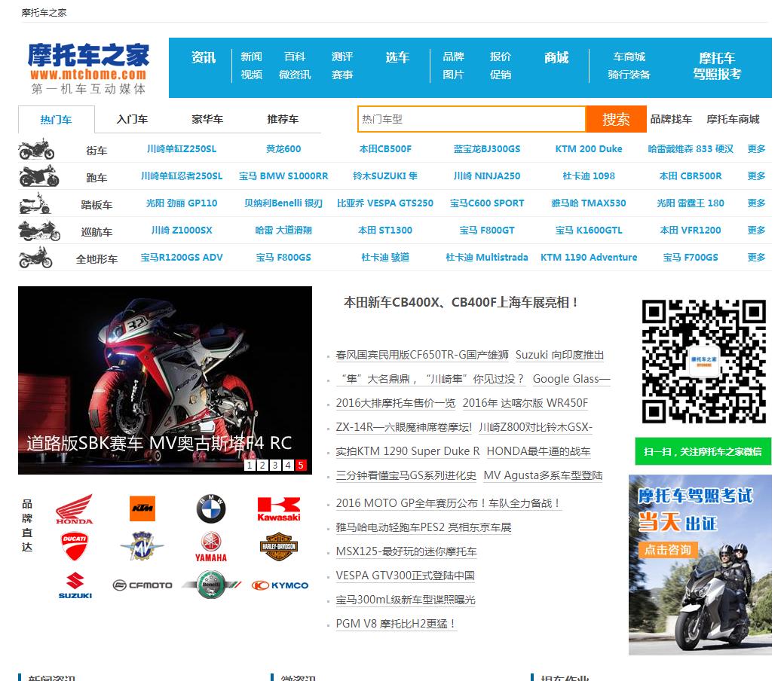The image size is (784, 681).
Task: Focus the 热门车型 search field
Action: pos(471,119)
